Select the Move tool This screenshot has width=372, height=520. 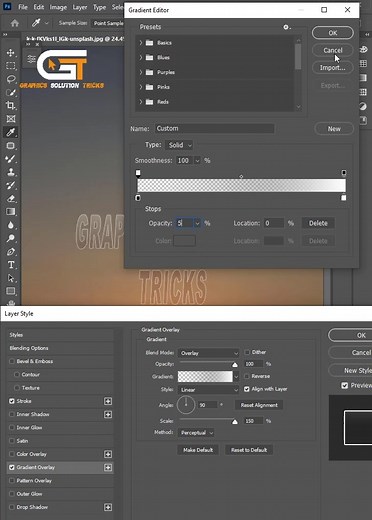11,53
